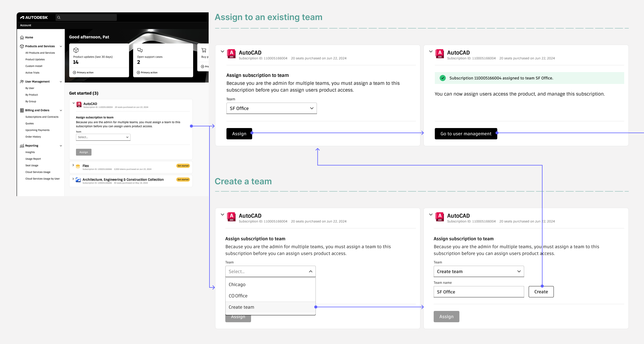Click the User Management people icon
Screen dimensions: 644x344
[x=22, y=82]
